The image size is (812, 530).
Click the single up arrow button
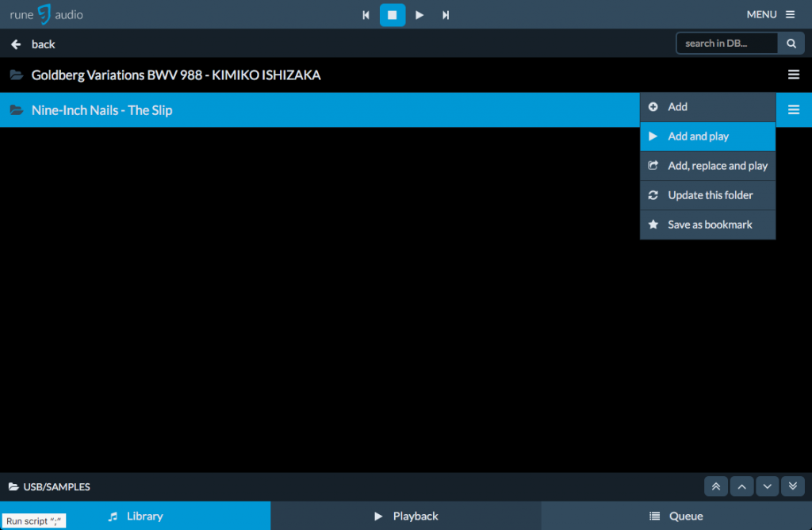(741, 486)
